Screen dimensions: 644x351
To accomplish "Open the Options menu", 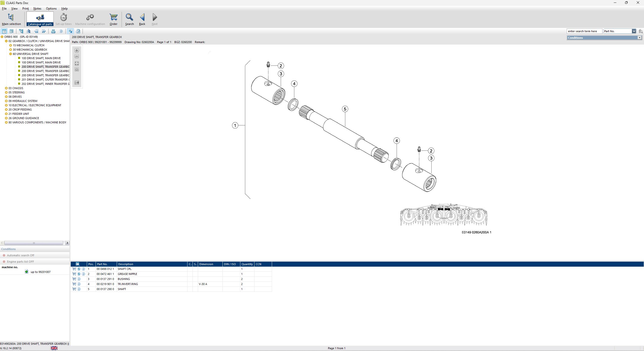I will 51,8.
